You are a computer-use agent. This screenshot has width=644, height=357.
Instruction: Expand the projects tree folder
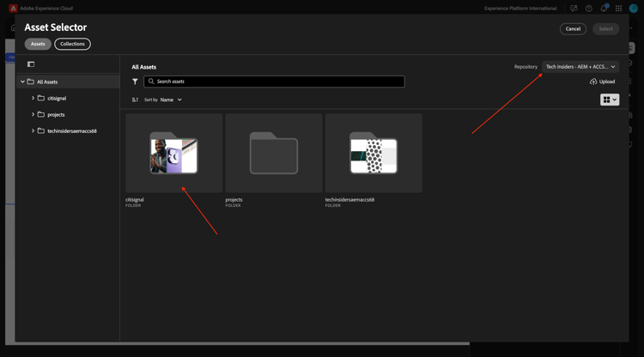pyautogui.click(x=33, y=114)
